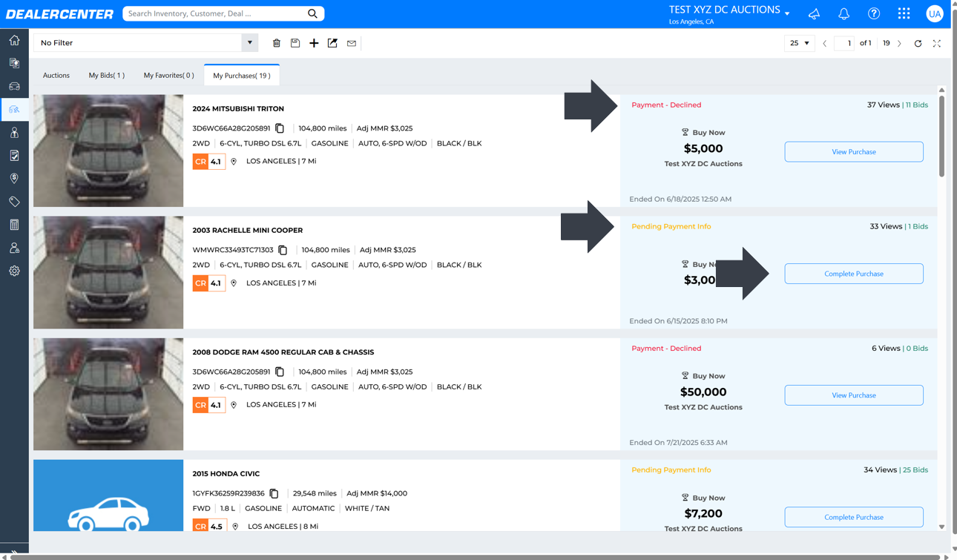This screenshot has width=957, height=560.
Task: Click the page number input field
Action: [x=844, y=43]
